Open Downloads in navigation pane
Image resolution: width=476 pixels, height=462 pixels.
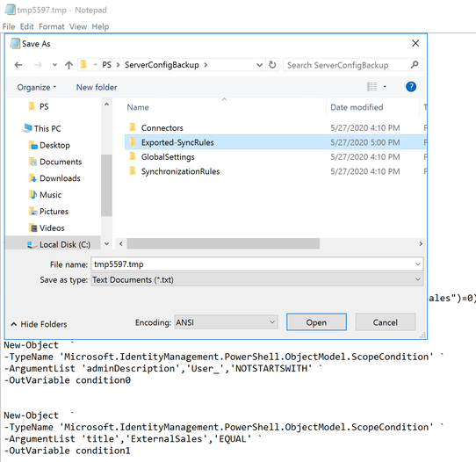(x=54, y=178)
